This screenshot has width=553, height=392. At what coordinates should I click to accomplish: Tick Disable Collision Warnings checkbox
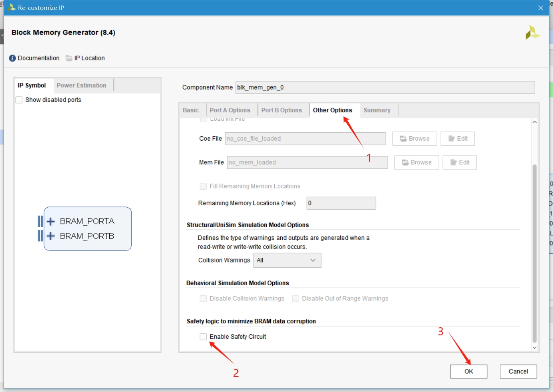pos(203,299)
